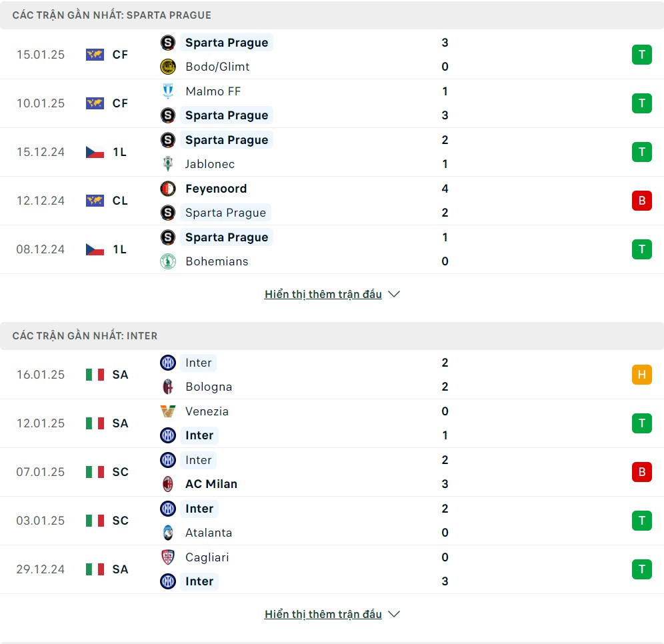Open 'Hiển thị thêm trận đấu' under Inter
This screenshot has height=644, width=664.
(x=323, y=615)
